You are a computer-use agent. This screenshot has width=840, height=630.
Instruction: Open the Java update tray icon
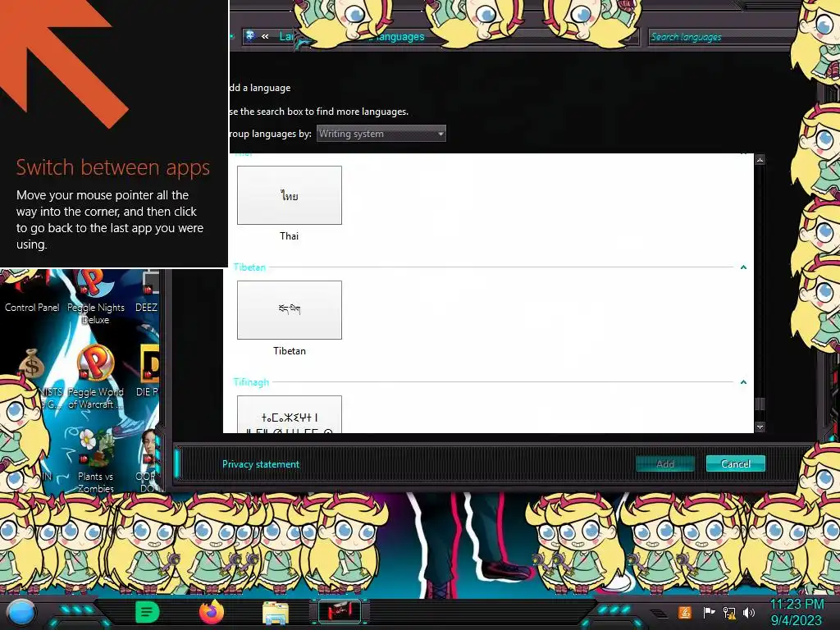[x=685, y=612]
